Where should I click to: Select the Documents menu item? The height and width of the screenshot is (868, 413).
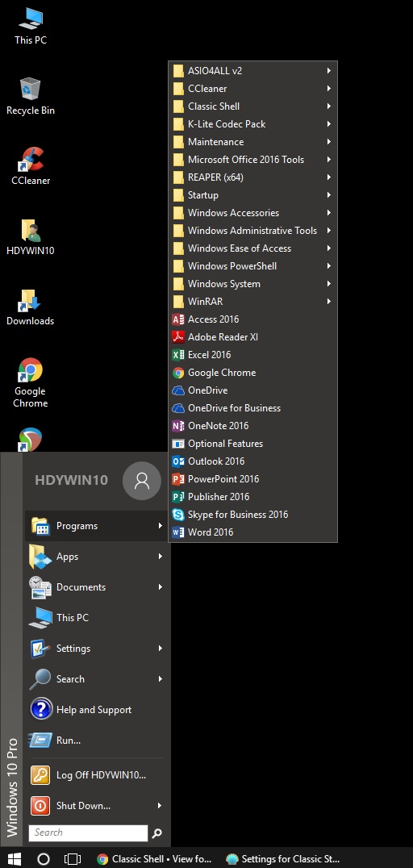pos(96,586)
